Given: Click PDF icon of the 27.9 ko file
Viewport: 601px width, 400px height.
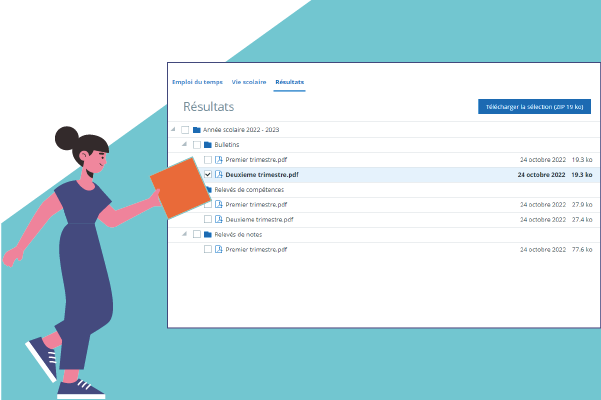Looking at the screenshot, I should [x=219, y=205].
